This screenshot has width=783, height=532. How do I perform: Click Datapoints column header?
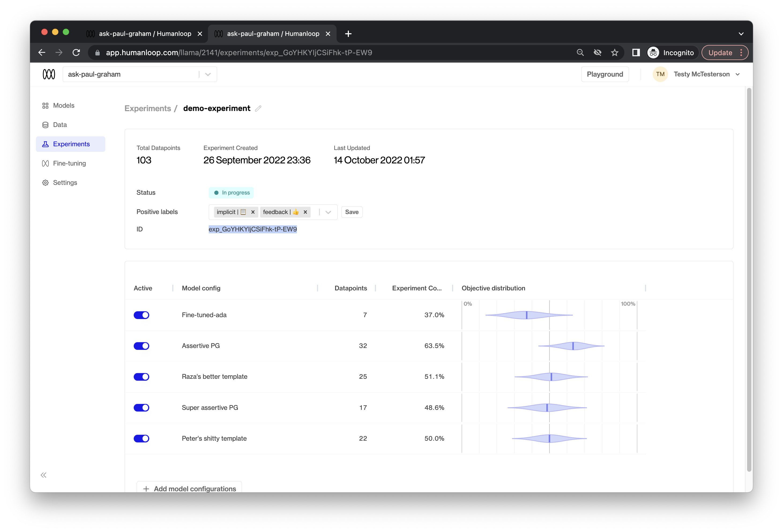351,288
